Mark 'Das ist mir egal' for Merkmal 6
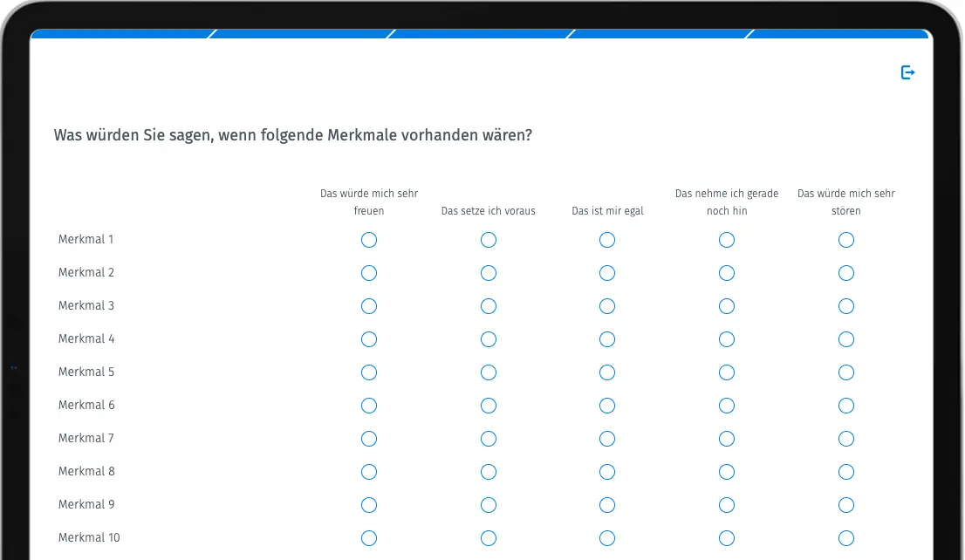The height and width of the screenshot is (560, 965). click(606, 406)
